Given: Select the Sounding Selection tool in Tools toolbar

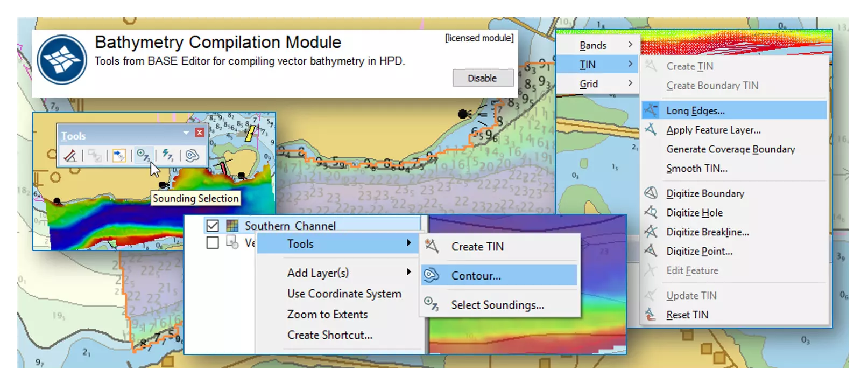Looking at the screenshot, I should [x=143, y=156].
